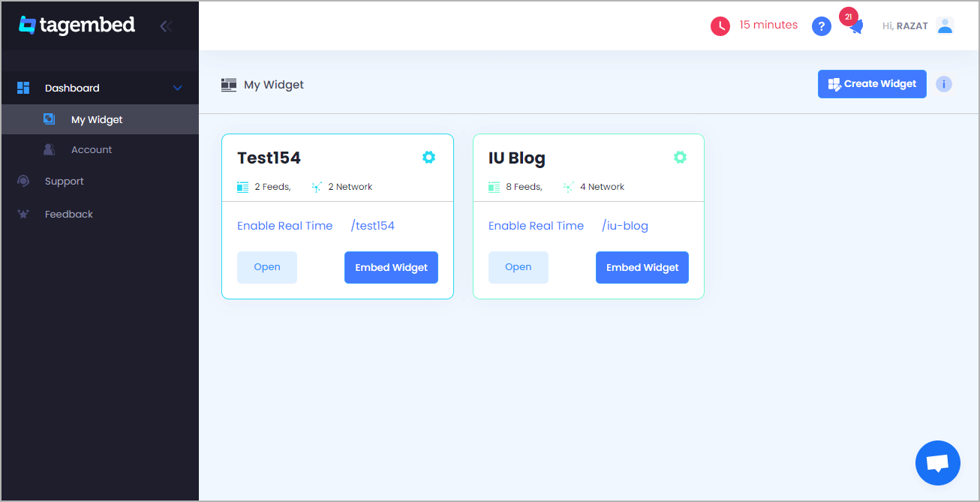Click Embed Widget for Test154
Image resolution: width=980 pixels, height=502 pixels.
pyautogui.click(x=391, y=267)
